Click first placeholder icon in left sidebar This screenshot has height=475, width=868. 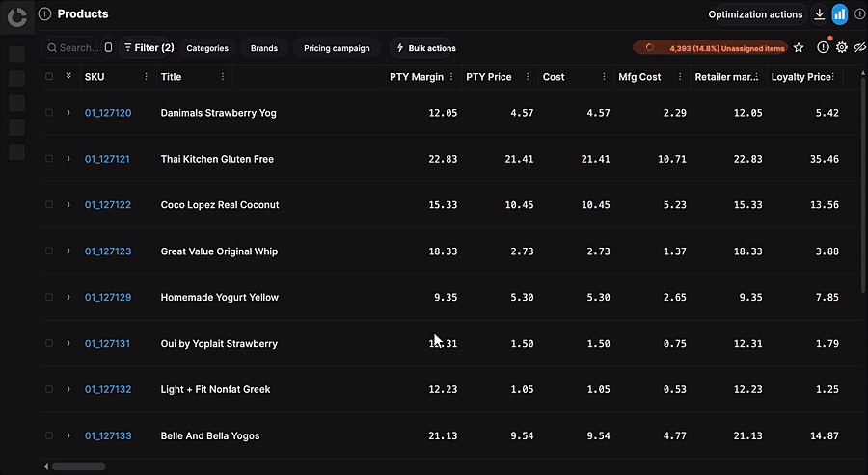click(16, 54)
